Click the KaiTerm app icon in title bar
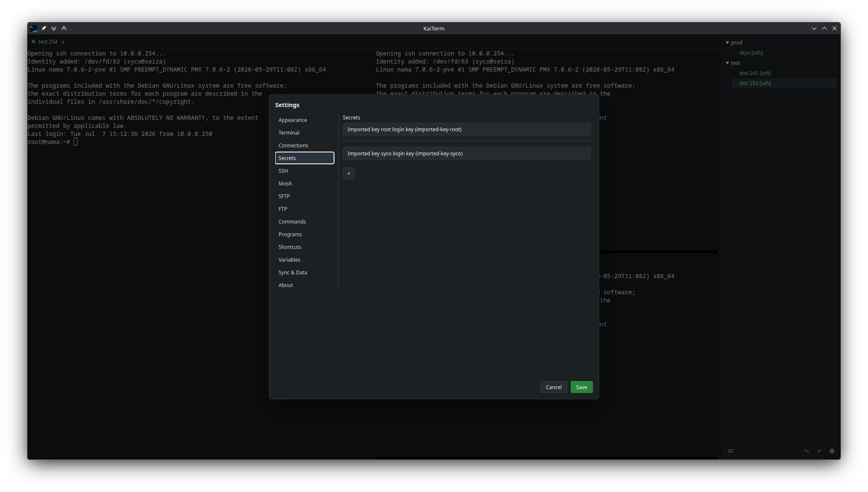This screenshot has width=868, height=492. tap(33, 28)
